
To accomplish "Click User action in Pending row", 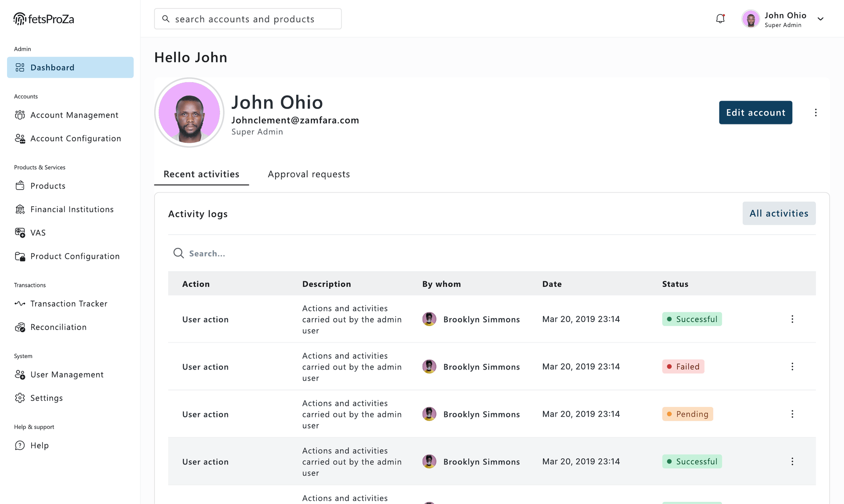I will 205,414.
